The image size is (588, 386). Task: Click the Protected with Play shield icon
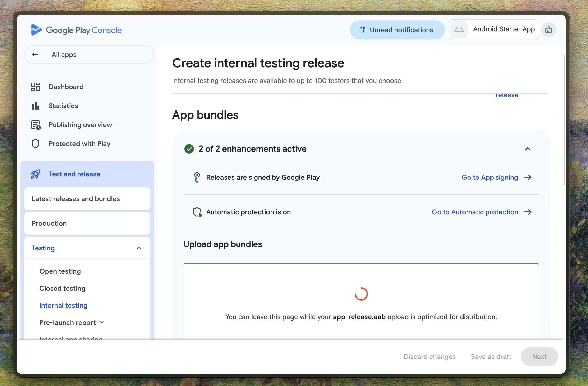36,144
